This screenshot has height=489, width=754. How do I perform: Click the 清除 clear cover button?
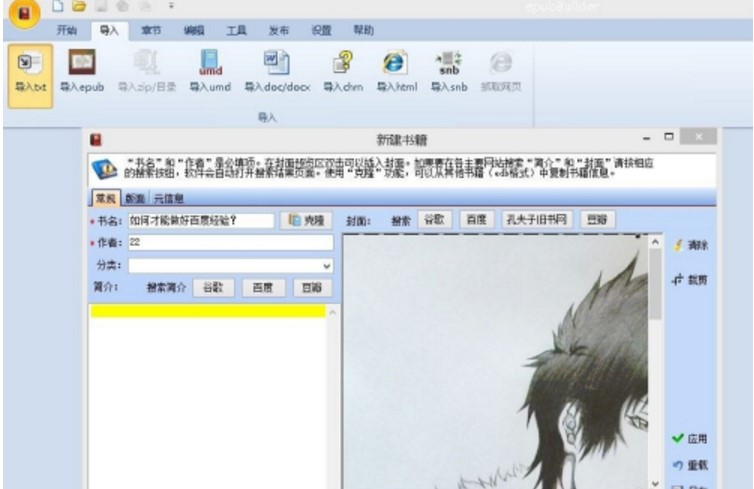point(691,245)
